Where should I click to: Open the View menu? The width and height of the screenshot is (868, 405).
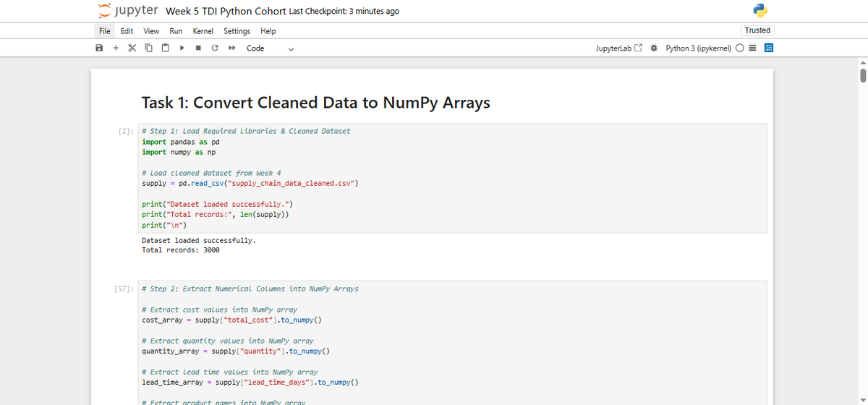point(151,31)
